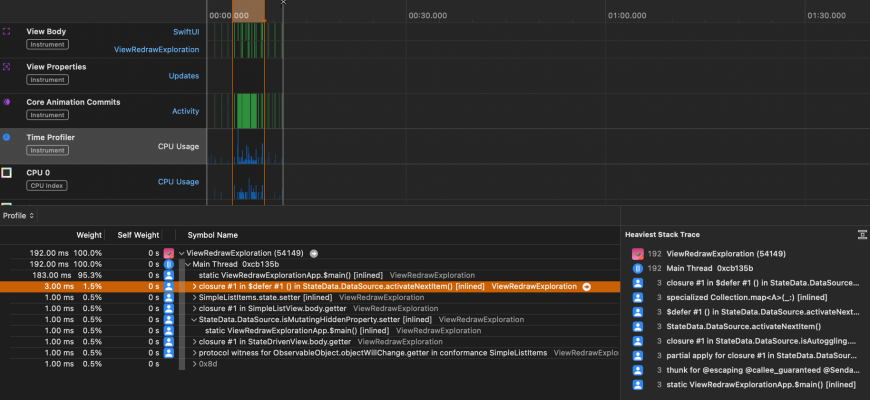
Task: Expand the SimpleListItems.state.setter row
Action: point(194,297)
